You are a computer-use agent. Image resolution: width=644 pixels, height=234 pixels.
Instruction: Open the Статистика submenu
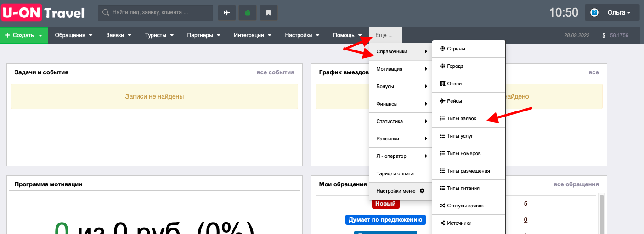point(401,121)
